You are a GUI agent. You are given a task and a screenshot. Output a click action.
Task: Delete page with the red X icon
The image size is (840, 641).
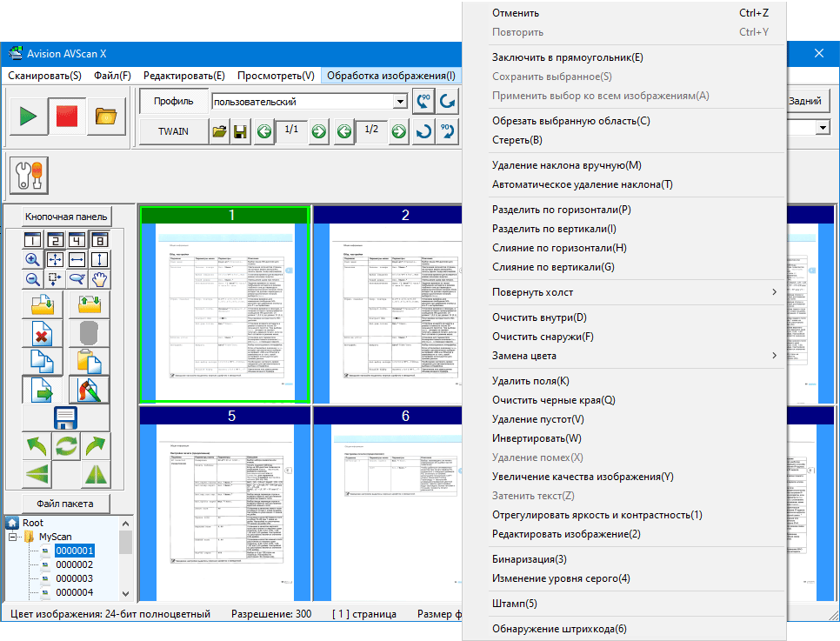pos(42,333)
